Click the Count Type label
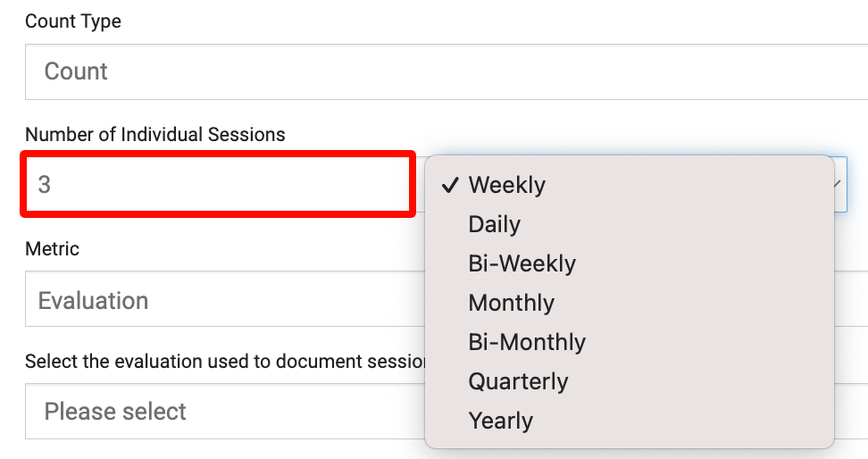Screen dimensions: 868x459 click(73, 21)
